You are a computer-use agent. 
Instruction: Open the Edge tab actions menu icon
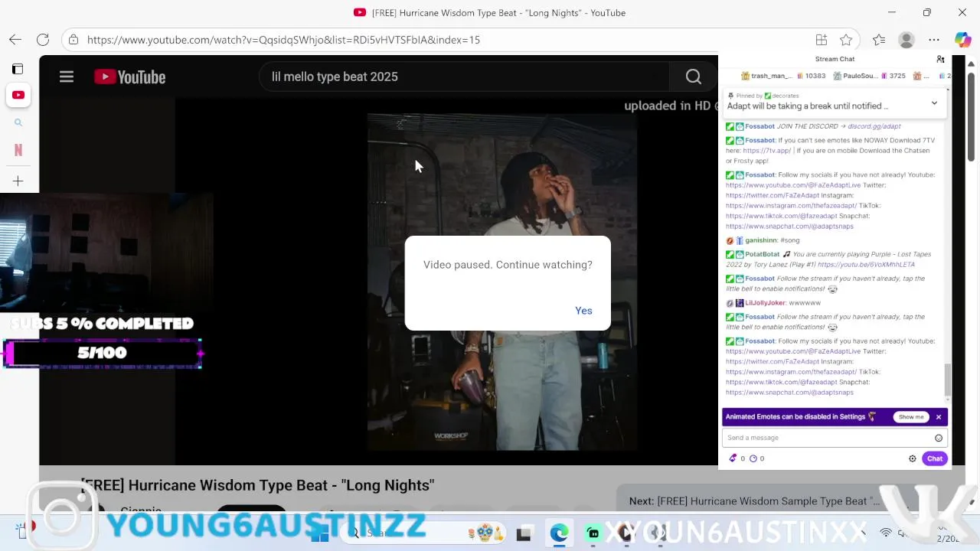point(18,69)
